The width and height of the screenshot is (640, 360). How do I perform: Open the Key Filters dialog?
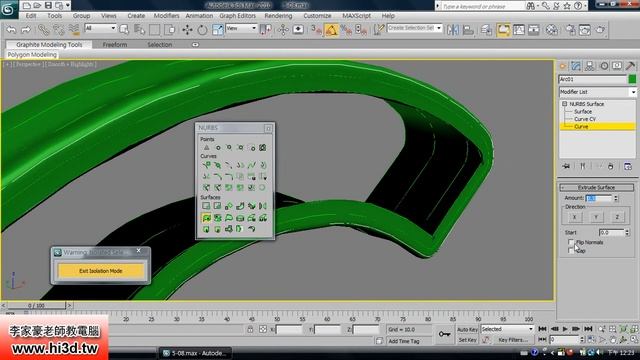(x=513, y=340)
